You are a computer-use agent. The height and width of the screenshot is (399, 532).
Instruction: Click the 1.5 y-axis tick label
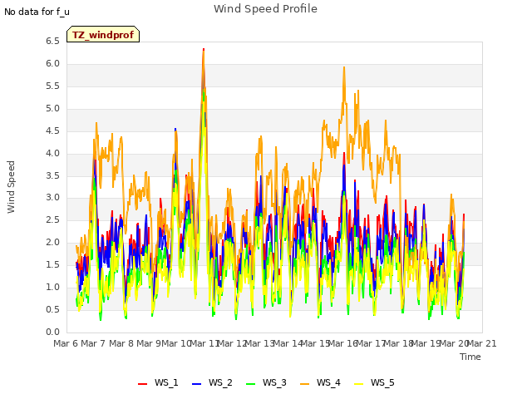tap(52, 264)
